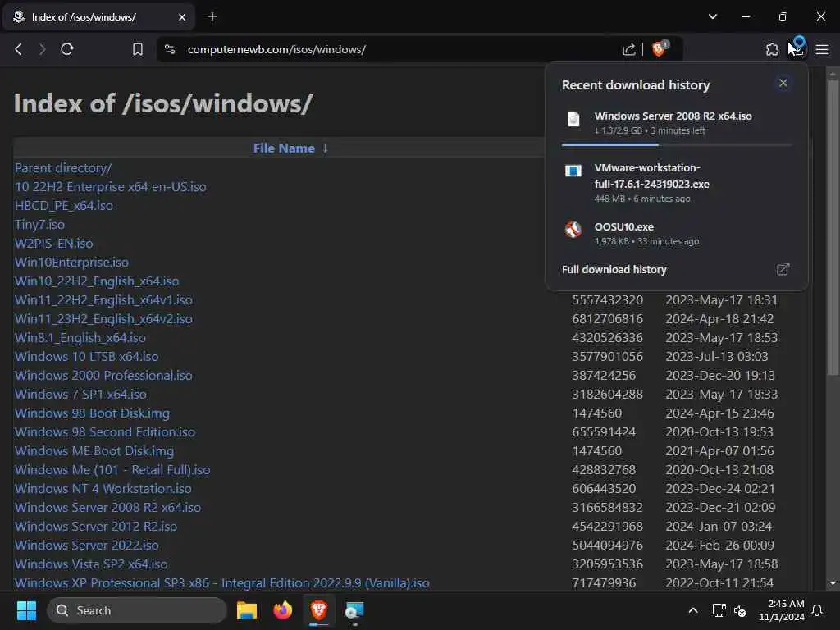Open full download history in new tab
This screenshot has height=630, width=840.
point(783,269)
